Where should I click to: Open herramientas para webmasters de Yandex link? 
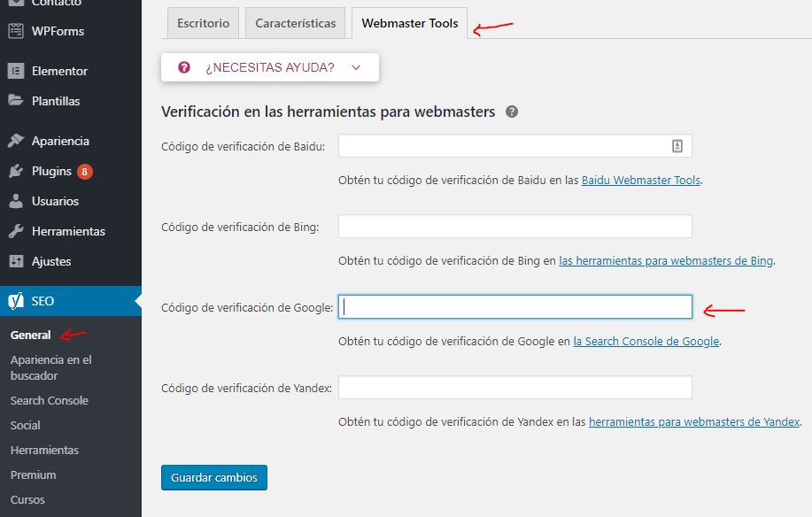click(694, 421)
